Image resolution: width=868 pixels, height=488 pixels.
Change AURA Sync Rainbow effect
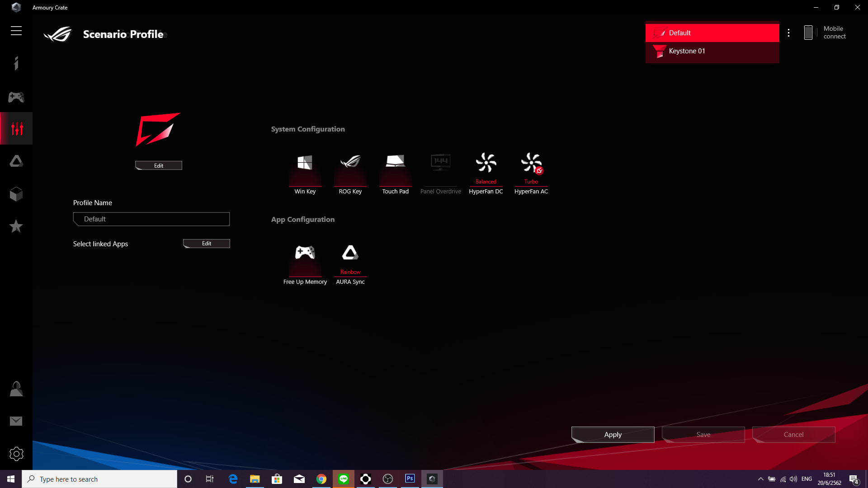[350, 264]
